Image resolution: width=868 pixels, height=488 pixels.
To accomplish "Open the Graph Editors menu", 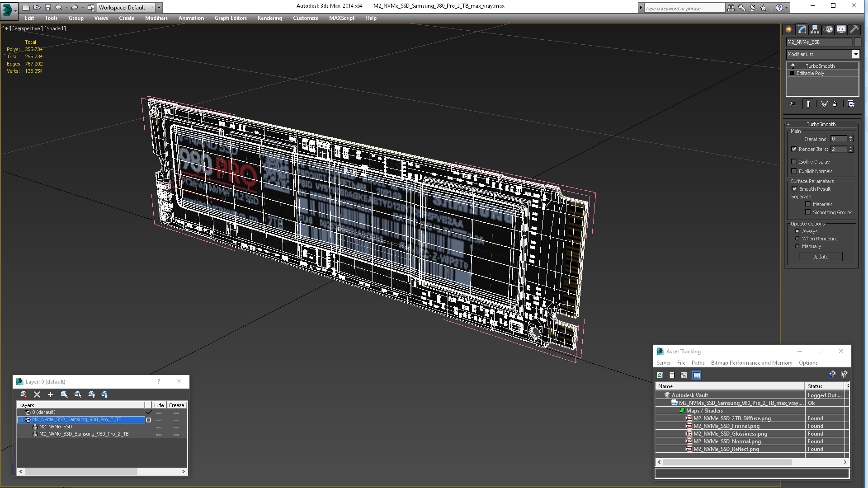I will [231, 18].
